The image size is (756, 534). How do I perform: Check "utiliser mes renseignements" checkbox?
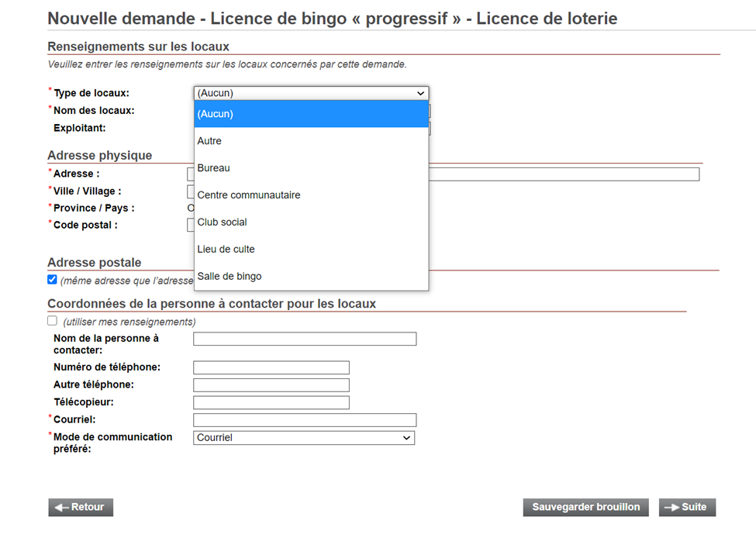coord(52,321)
